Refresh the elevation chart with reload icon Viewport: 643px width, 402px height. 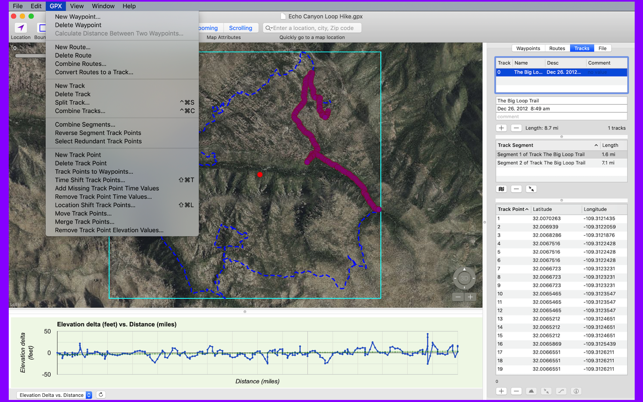[x=101, y=395]
